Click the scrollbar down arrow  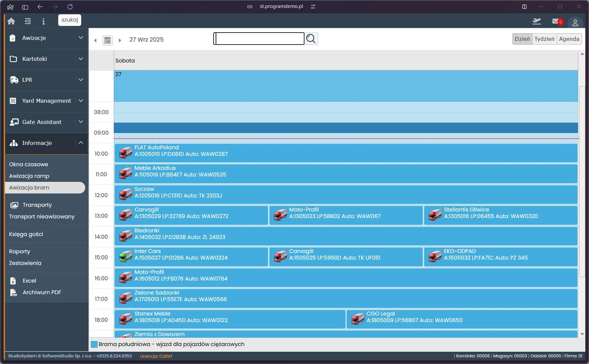pos(582,334)
